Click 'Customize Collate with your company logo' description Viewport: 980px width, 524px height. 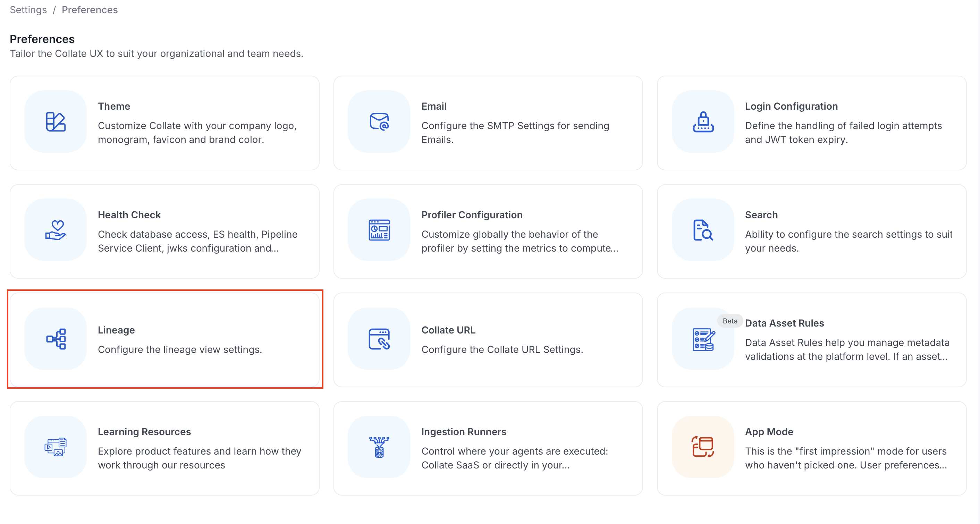coord(197,133)
